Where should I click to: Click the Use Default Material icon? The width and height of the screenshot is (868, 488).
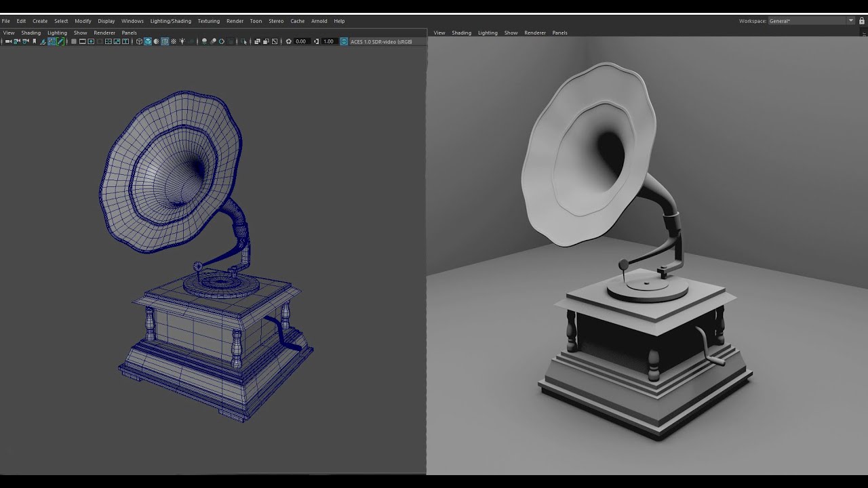click(156, 41)
